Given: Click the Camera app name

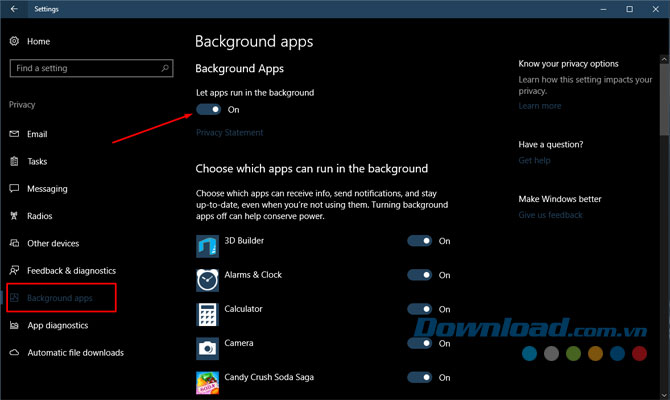Looking at the screenshot, I should 239,343.
